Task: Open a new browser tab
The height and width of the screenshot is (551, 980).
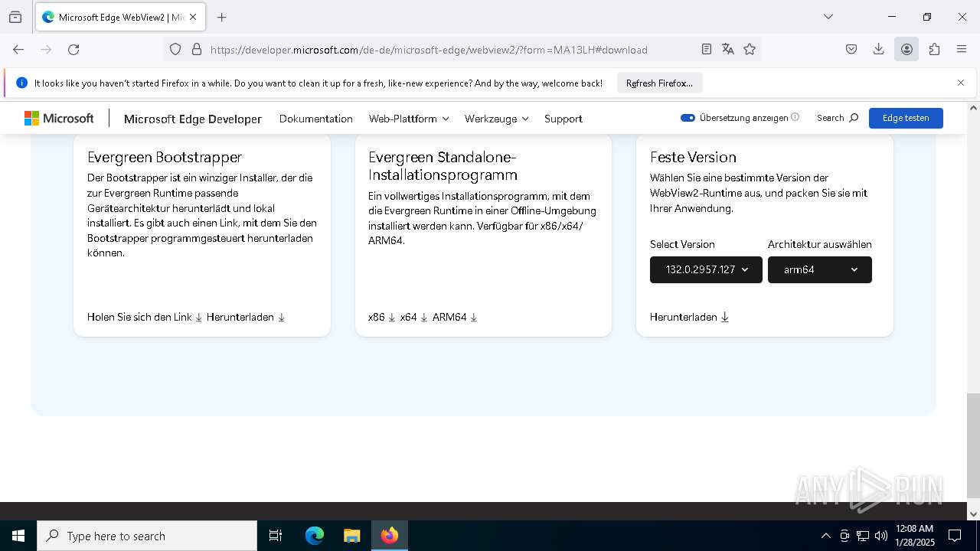Action: point(222,17)
